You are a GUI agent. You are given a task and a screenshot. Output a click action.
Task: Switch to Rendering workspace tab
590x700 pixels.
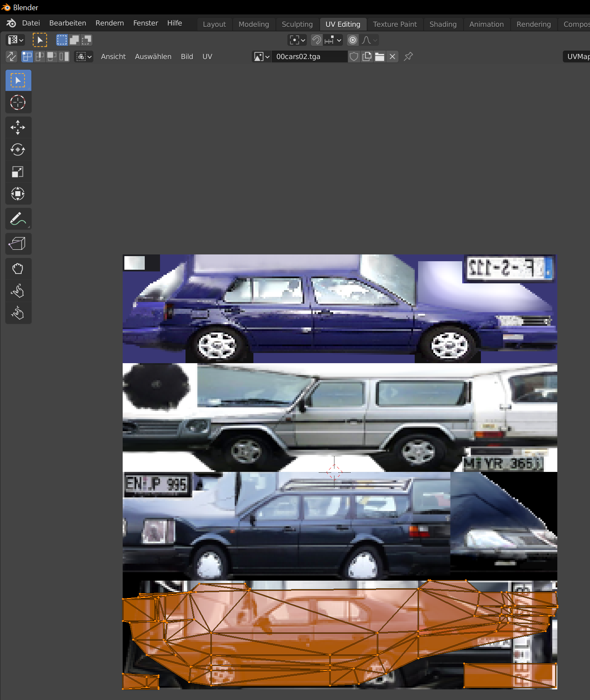tap(534, 24)
